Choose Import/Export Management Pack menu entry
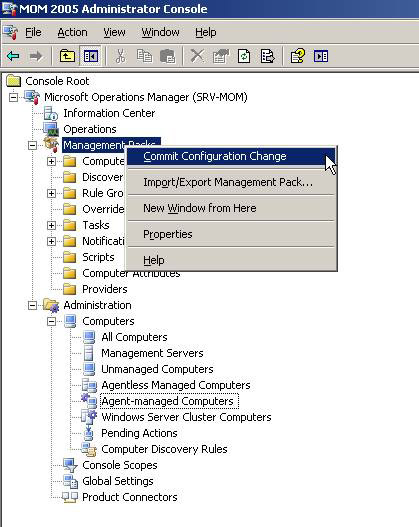Viewport: 419px width, 527px height. pyautogui.click(x=231, y=182)
